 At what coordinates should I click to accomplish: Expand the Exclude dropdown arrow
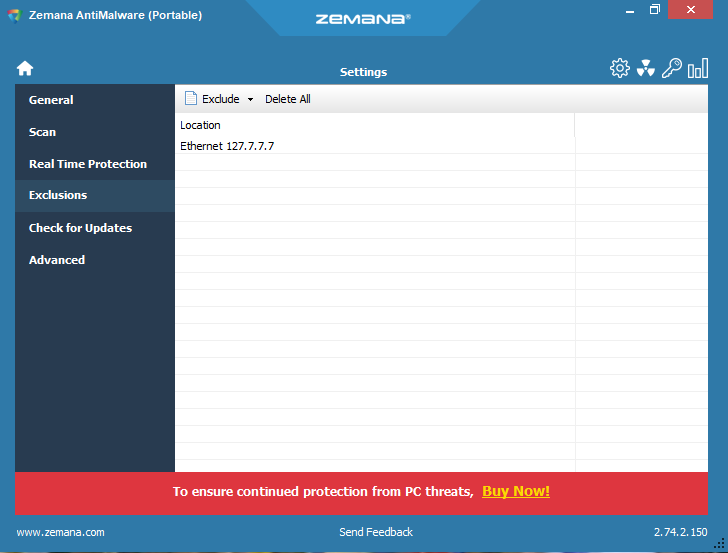tap(250, 99)
